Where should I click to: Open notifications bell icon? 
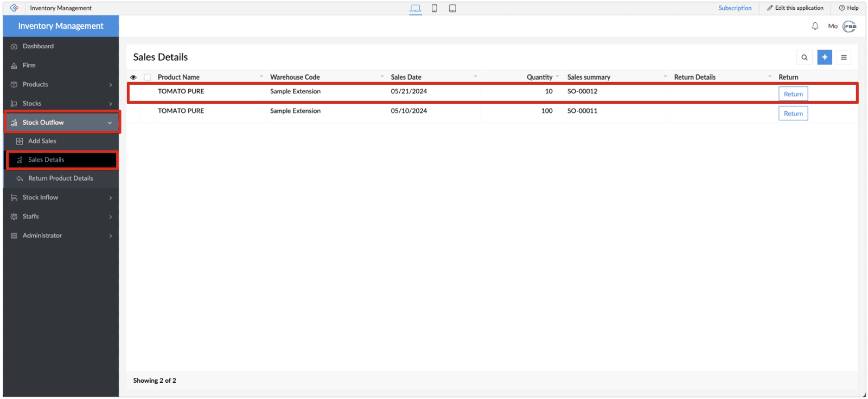coord(815,26)
